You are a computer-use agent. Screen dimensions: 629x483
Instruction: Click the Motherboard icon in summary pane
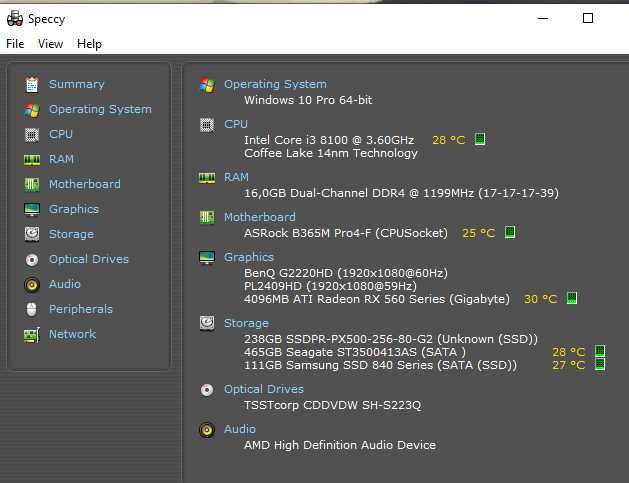(207, 217)
